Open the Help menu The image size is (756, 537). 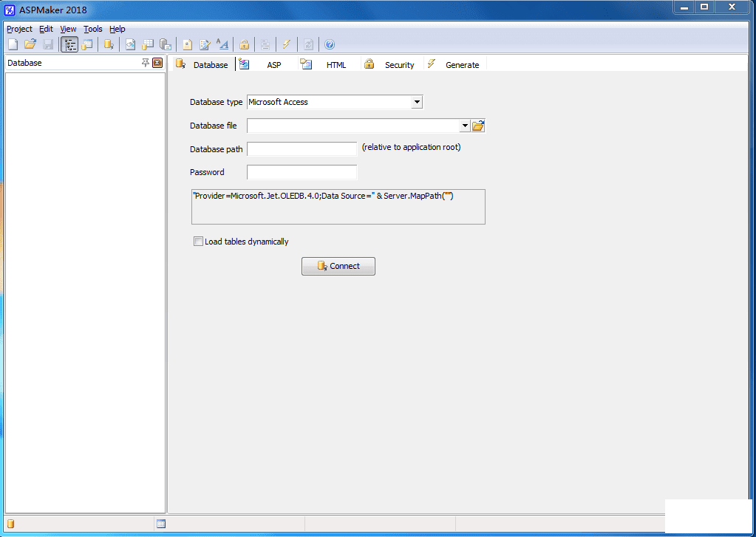(118, 29)
